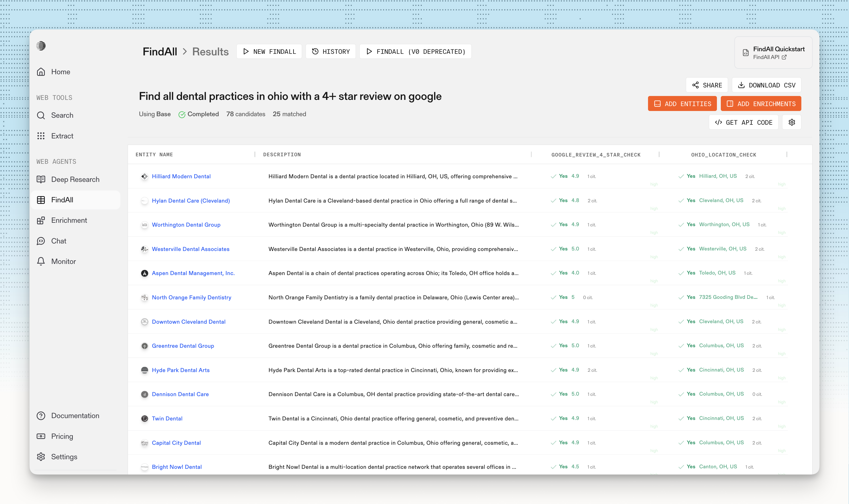Image resolution: width=849 pixels, height=504 pixels.
Task: Open the Search web tool
Action: (62, 115)
